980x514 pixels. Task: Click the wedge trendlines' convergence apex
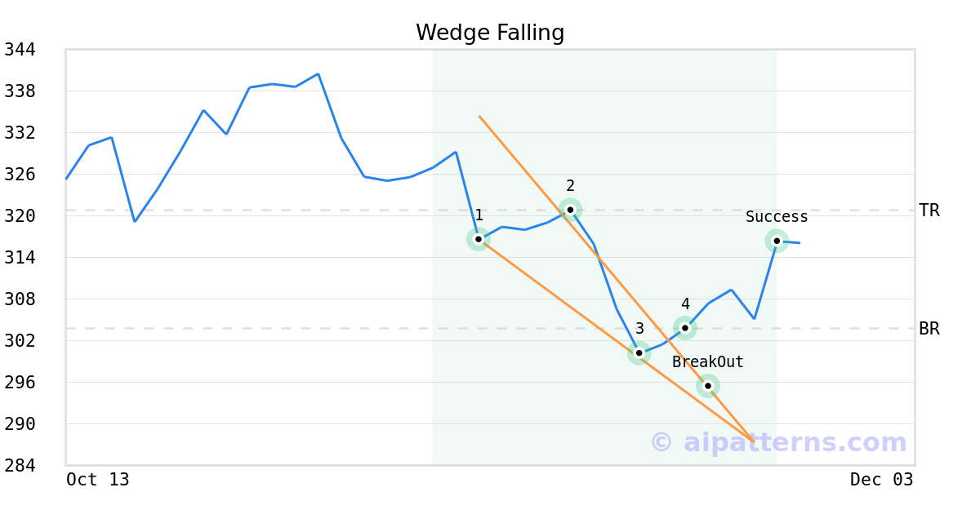[x=753, y=441]
